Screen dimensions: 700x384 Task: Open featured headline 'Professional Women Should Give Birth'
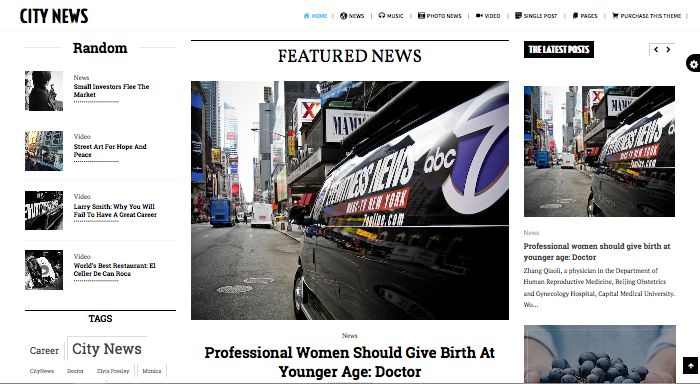tap(350, 362)
